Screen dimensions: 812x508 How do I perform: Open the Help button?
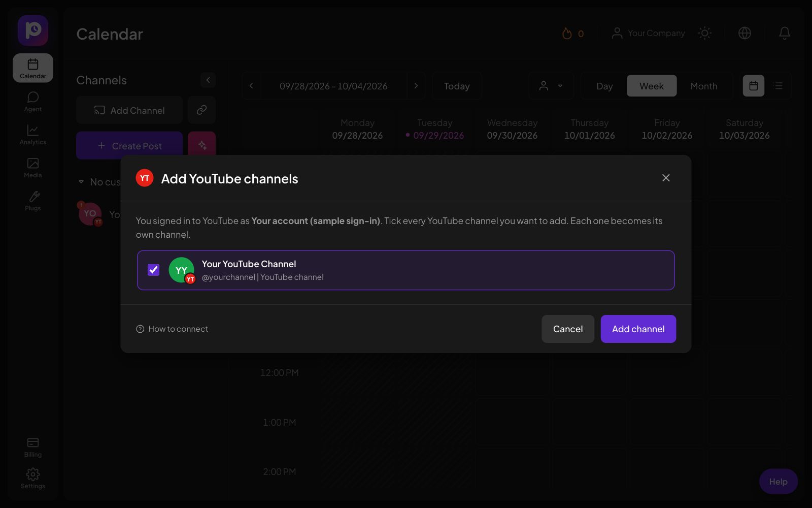[778, 481]
